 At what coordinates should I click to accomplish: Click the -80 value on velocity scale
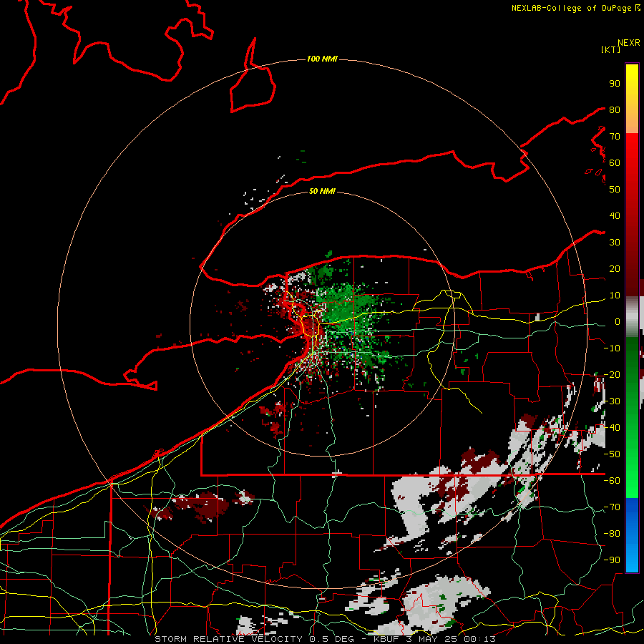[612, 534]
